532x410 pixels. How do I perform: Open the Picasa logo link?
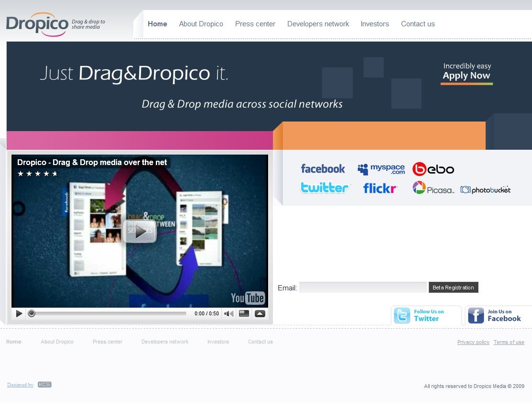tap(433, 188)
